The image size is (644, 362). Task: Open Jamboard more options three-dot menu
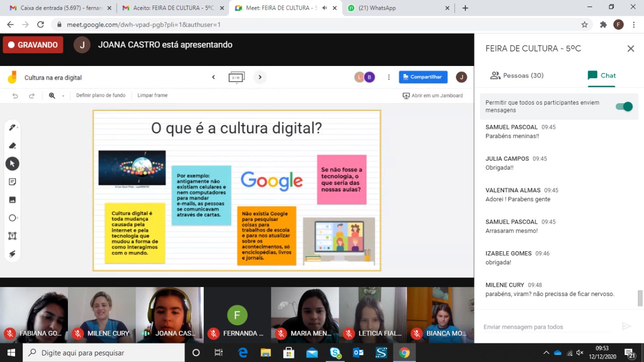(x=389, y=77)
